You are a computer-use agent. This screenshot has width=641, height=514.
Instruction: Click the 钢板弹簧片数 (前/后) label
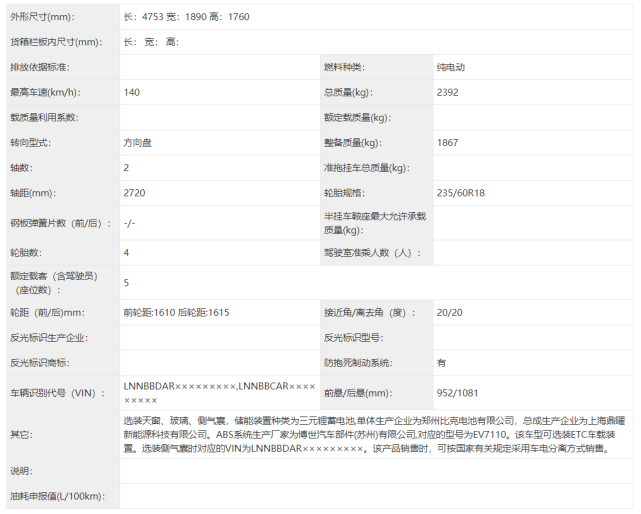[x=61, y=223]
